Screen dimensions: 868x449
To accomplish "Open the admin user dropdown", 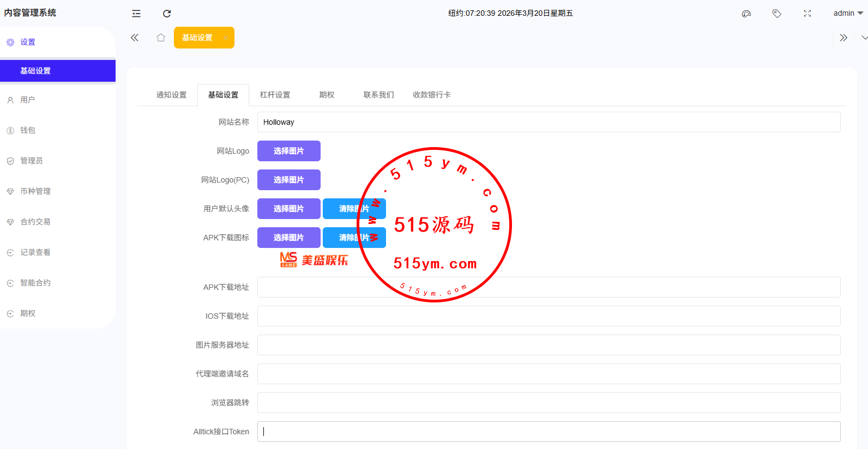I will pyautogui.click(x=847, y=13).
